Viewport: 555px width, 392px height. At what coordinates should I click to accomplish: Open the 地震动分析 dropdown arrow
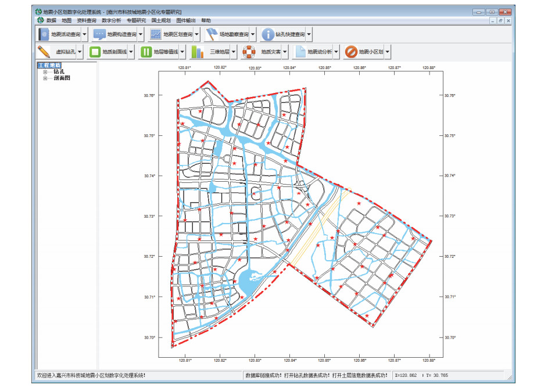pyautogui.click(x=336, y=52)
